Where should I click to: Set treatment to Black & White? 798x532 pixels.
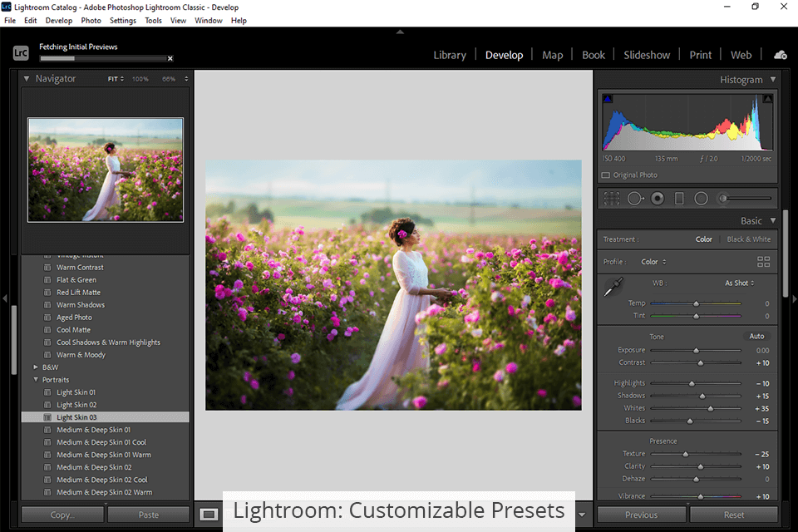click(x=749, y=239)
